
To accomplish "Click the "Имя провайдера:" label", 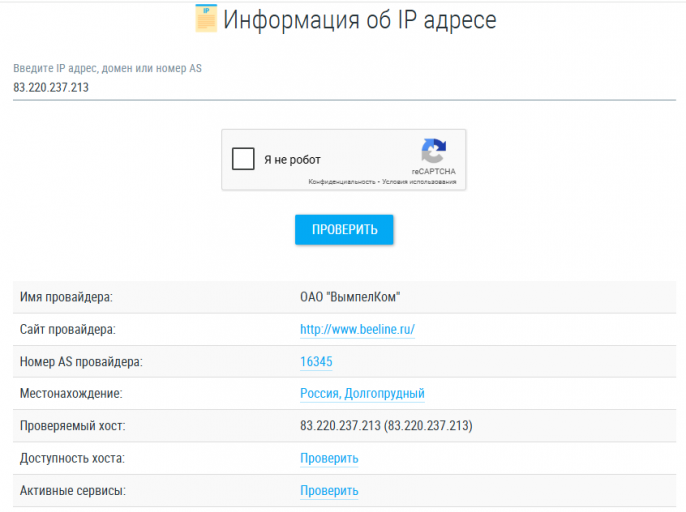I will [66, 297].
